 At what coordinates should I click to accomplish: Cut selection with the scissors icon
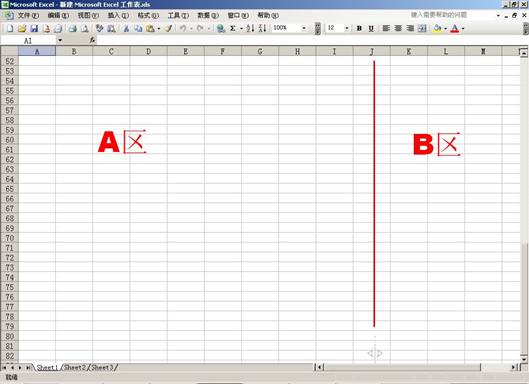[x=126, y=28]
